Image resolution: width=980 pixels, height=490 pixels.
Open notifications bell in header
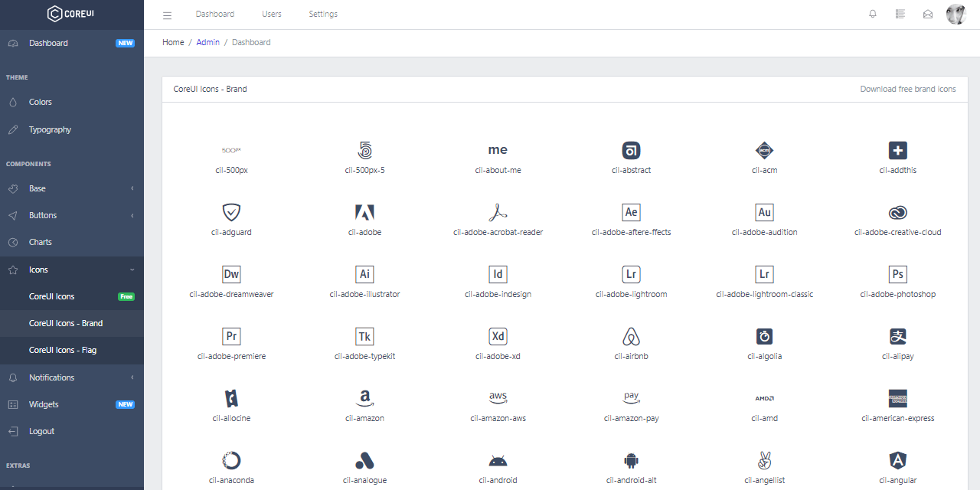tap(873, 14)
